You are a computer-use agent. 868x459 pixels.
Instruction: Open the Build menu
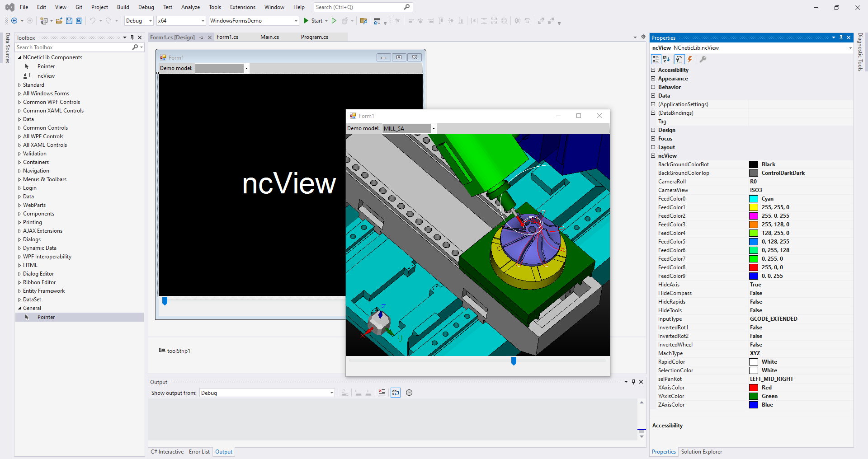(x=123, y=7)
